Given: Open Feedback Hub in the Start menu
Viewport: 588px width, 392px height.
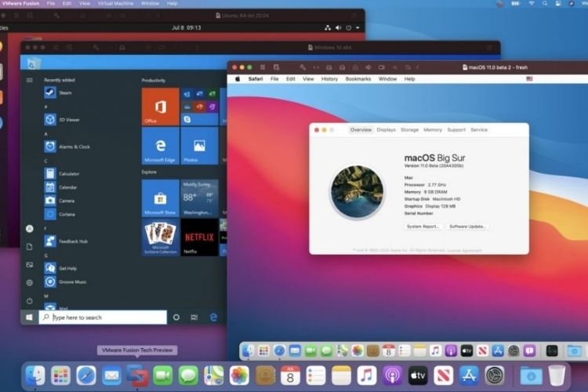Looking at the screenshot, I should [66, 241].
